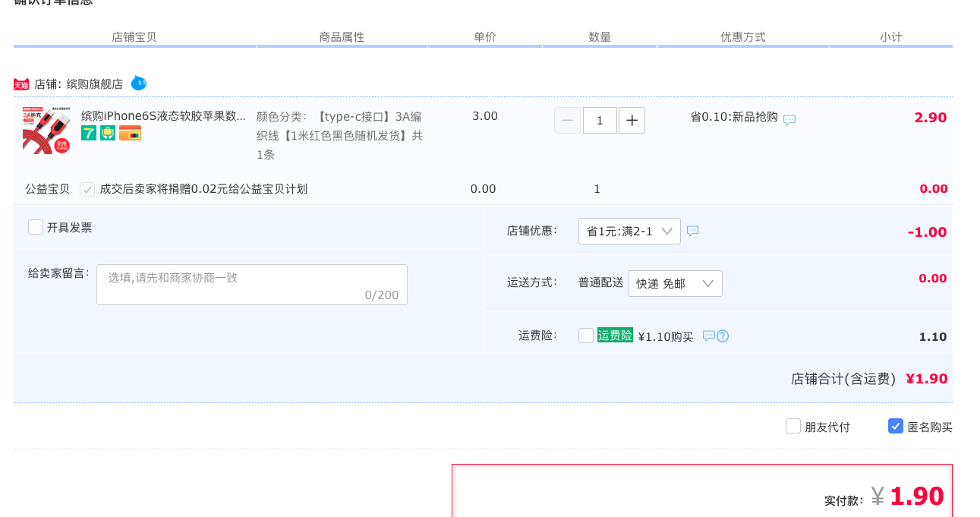Image resolution: width=980 pixels, height=517 pixels.
Task: Click the 小计 column header
Action: coord(891,37)
